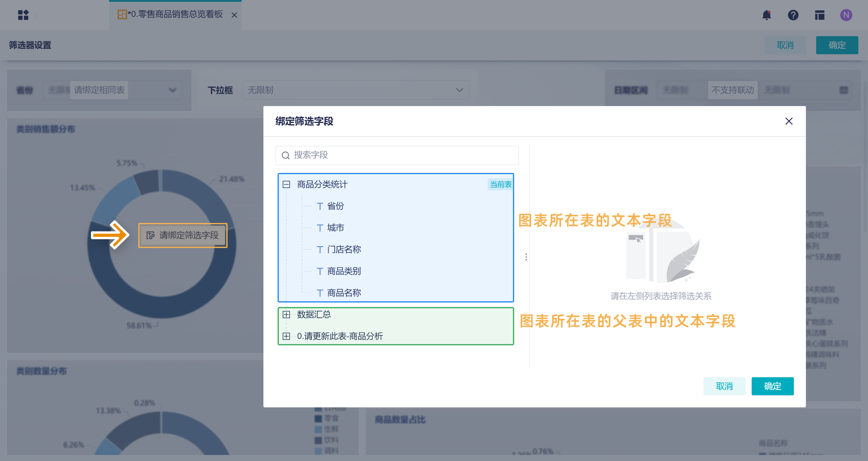868x461 pixels.
Task: Click the notification bell icon
Action: 766,15
